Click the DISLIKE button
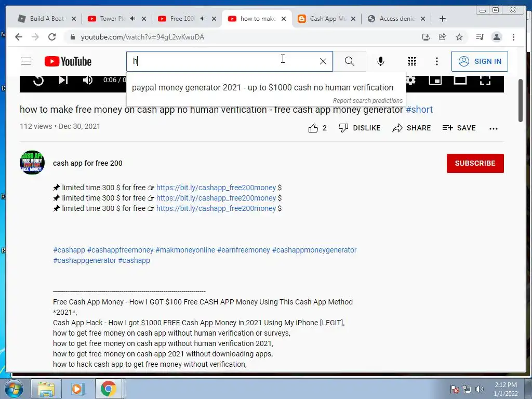Image resolution: width=532 pixels, height=399 pixels. click(360, 128)
